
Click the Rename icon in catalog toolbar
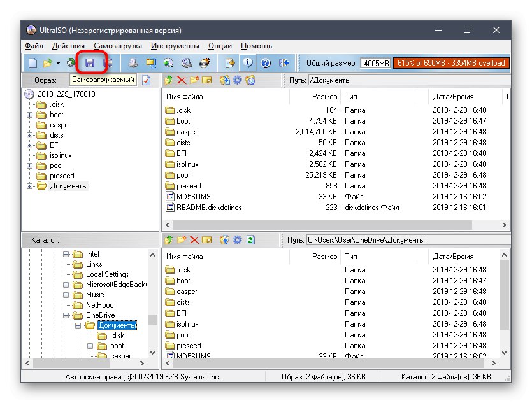coord(206,240)
